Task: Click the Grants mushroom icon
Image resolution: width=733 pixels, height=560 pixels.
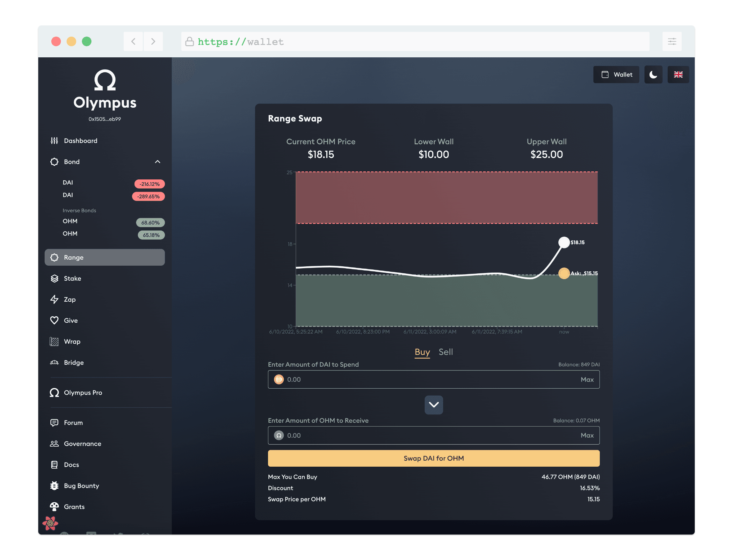Action: [54, 506]
